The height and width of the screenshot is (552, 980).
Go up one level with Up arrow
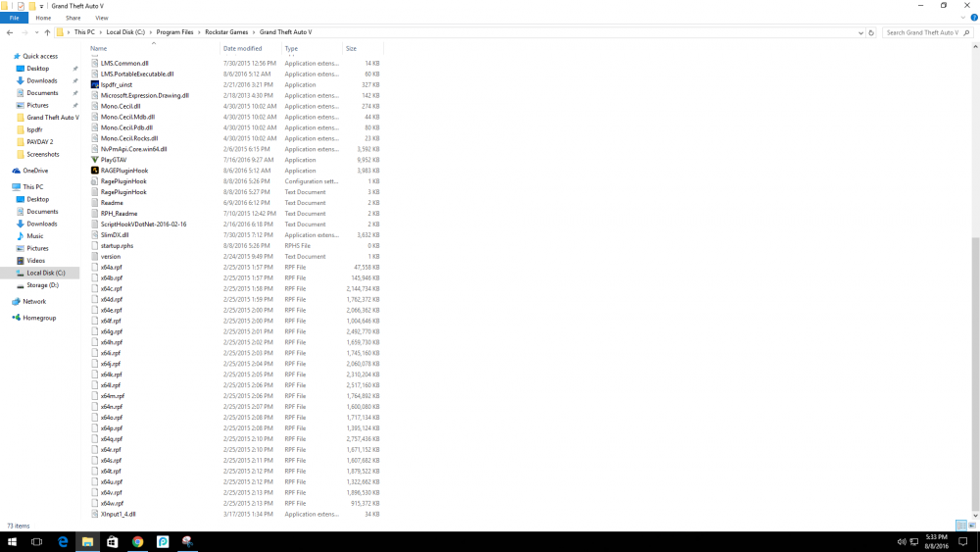pos(47,32)
